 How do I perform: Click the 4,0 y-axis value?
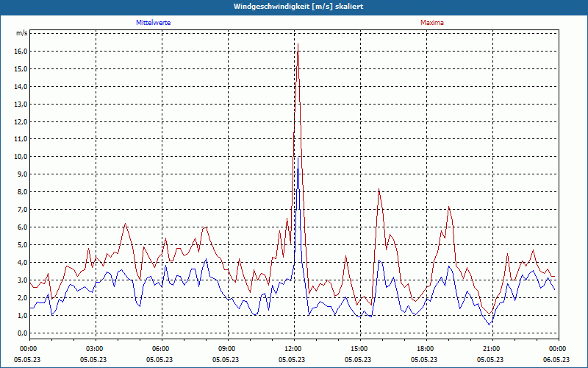[22, 263]
